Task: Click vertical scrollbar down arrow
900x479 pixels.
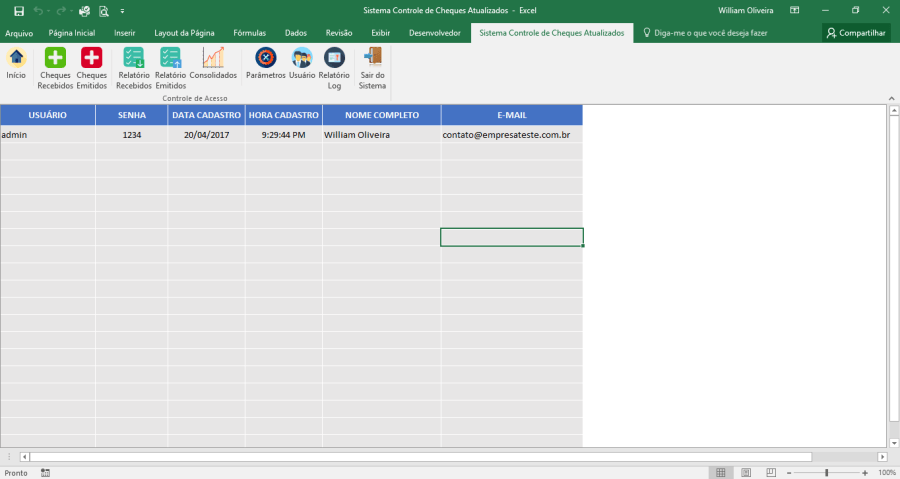Action: (894, 443)
